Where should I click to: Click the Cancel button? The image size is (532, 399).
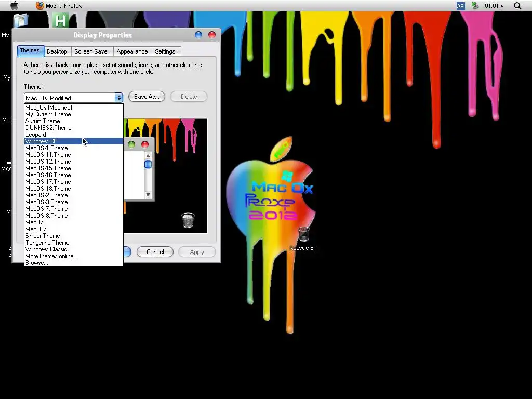click(x=155, y=252)
